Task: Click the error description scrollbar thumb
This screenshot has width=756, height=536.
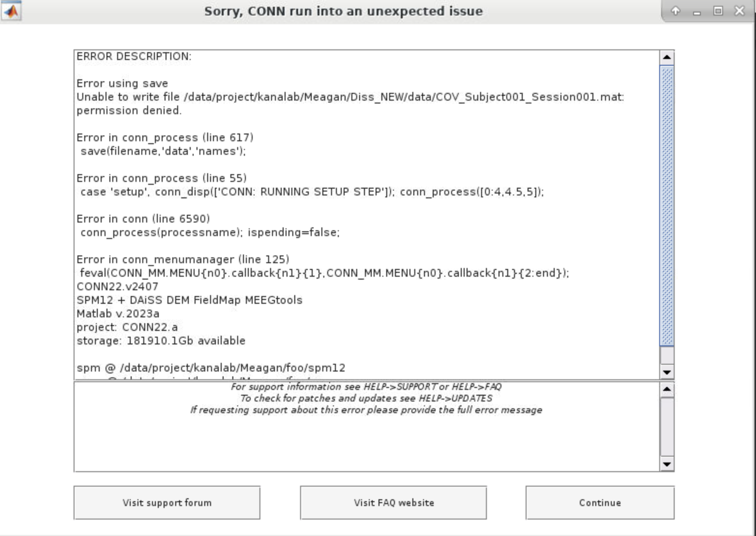Action: point(666,206)
